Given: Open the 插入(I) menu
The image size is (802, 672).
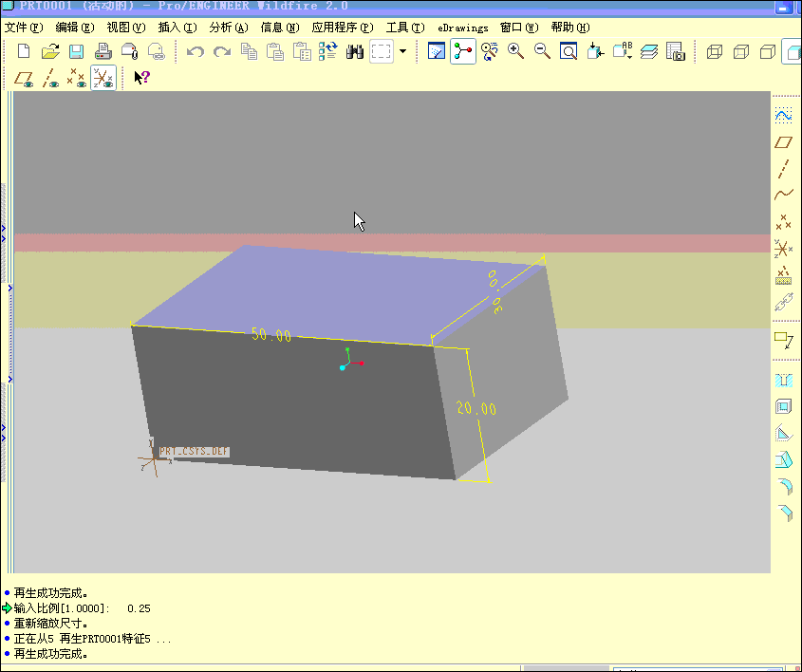Looking at the screenshot, I should [x=177, y=28].
